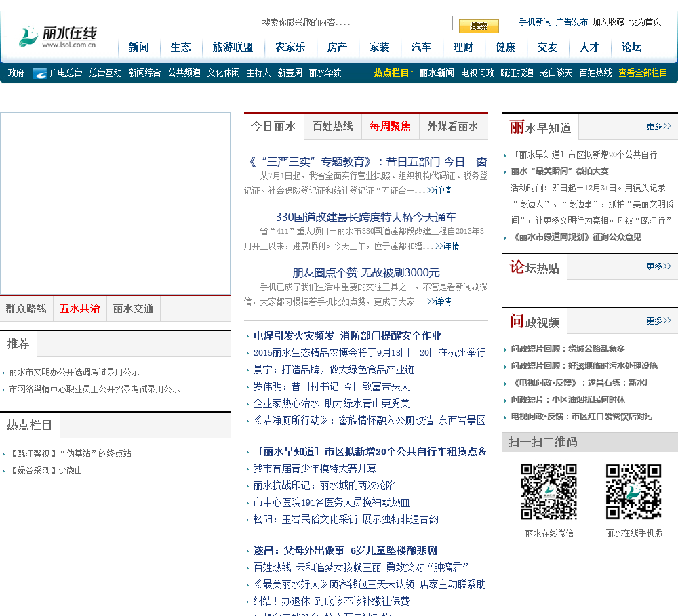
Task: Click into the search input field
Action: pyautogui.click(x=357, y=23)
